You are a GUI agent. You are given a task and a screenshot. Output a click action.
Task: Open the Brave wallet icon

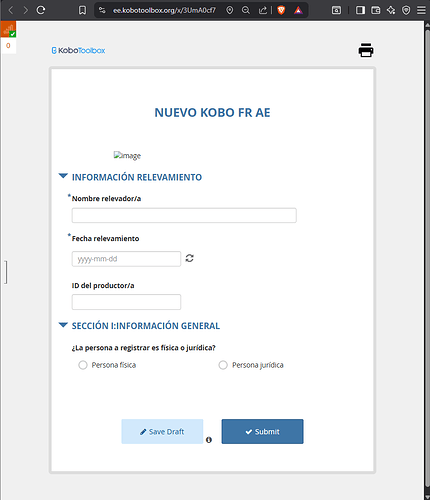click(x=376, y=10)
